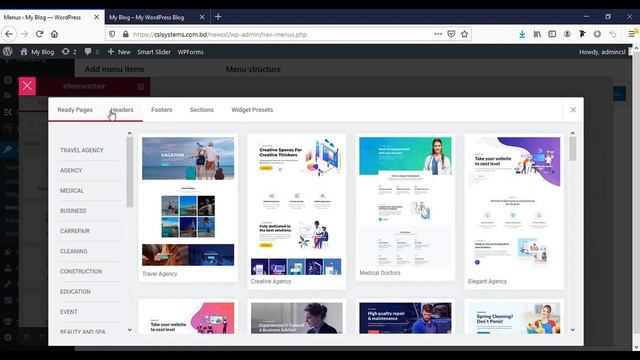Open browser home page

pyautogui.click(x=54, y=34)
